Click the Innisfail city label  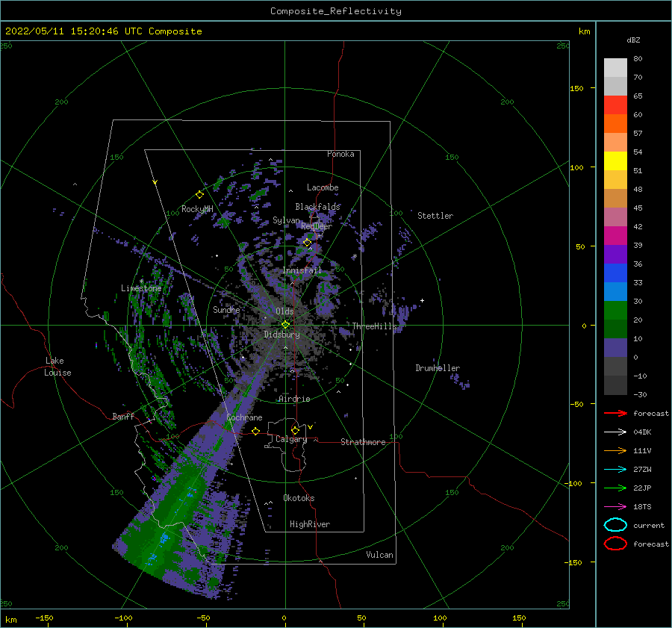pos(302,270)
